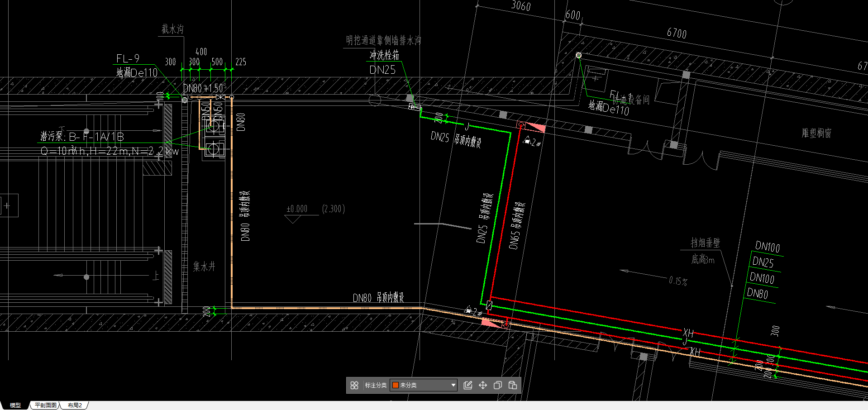This screenshot has width=868, height=410.
Task: Click the 3060 dimension text
Action: click(x=521, y=6)
